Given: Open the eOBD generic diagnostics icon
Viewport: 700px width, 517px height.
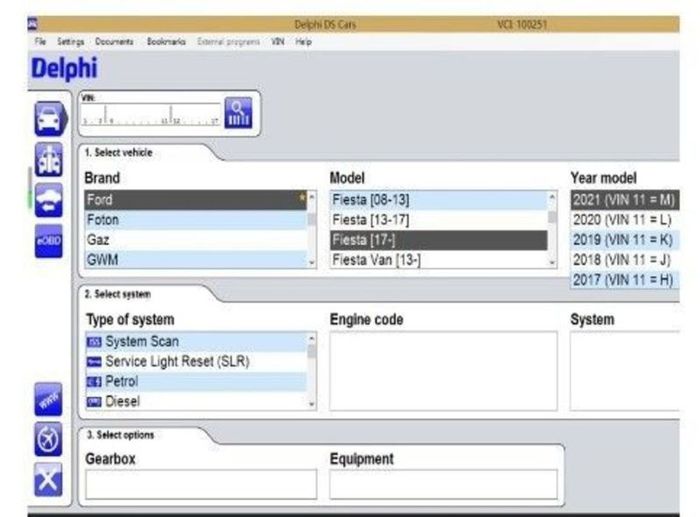Looking at the screenshot, I should click(49, 241).
